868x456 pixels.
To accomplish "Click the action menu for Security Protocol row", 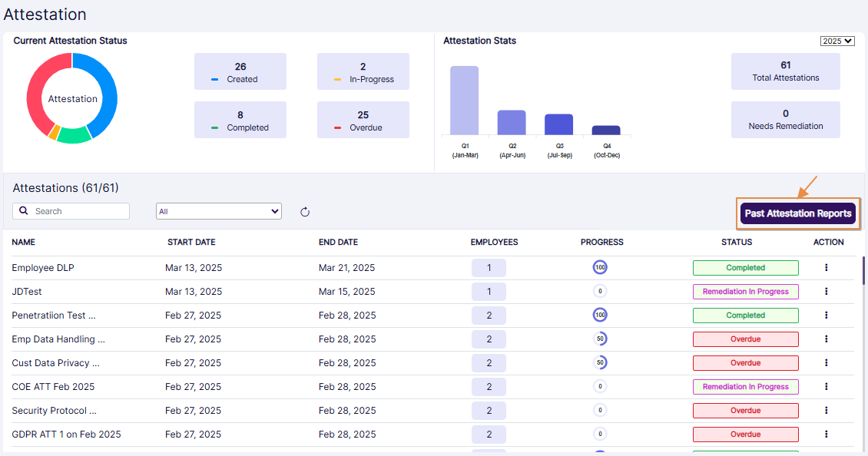I will click(826, 410).
